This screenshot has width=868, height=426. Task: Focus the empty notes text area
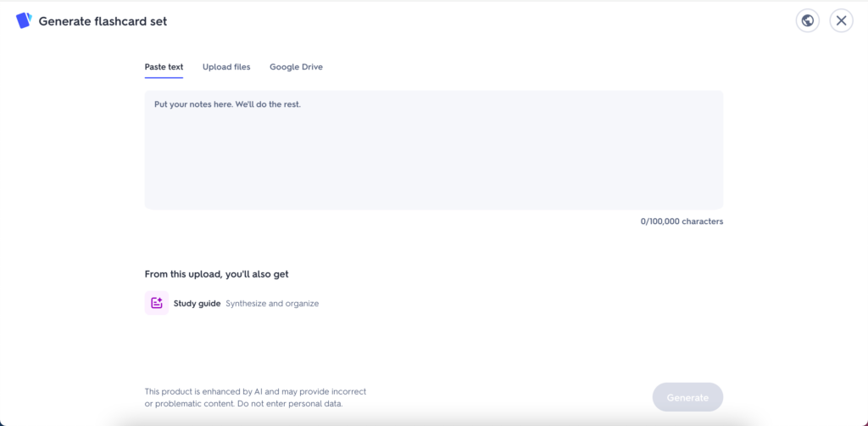(433, 157)
